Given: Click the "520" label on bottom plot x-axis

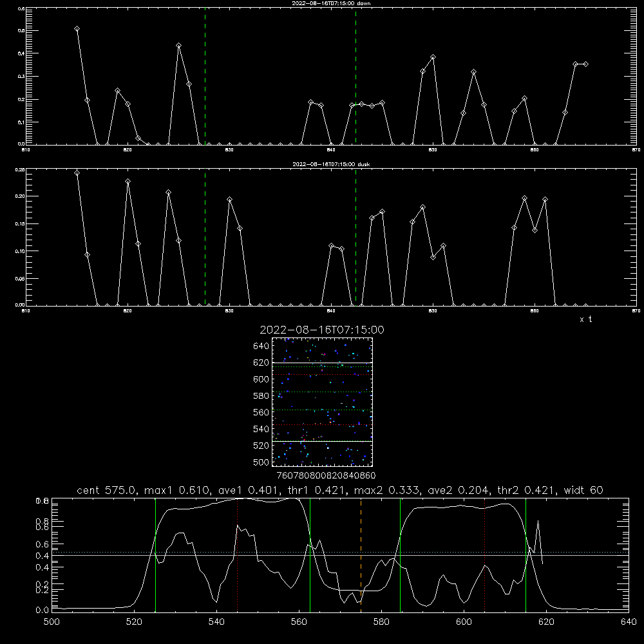Looking at the screenshot, I should (134, 622).
